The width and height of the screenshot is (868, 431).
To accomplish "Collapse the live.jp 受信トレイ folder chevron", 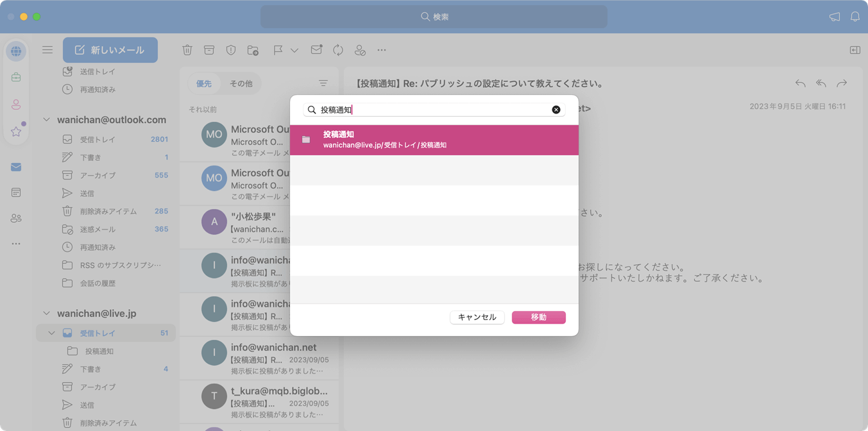I will 51,334.
